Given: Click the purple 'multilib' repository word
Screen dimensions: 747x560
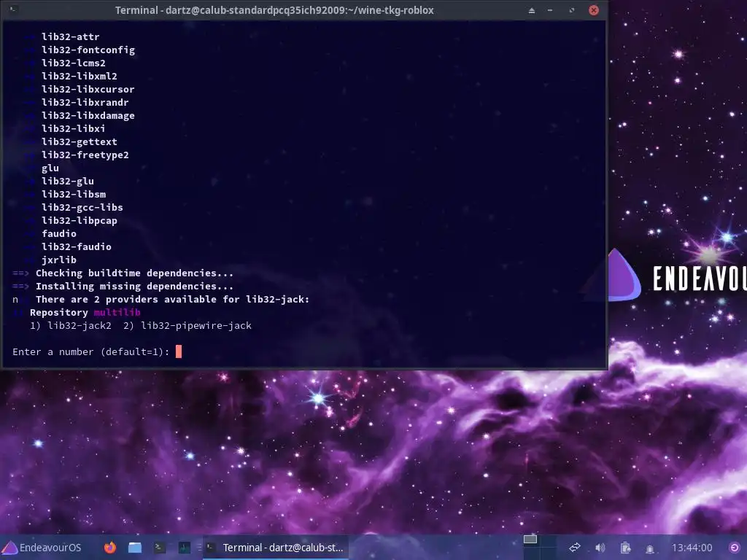Looking at the screenshot, I should (x=117, y=312).
